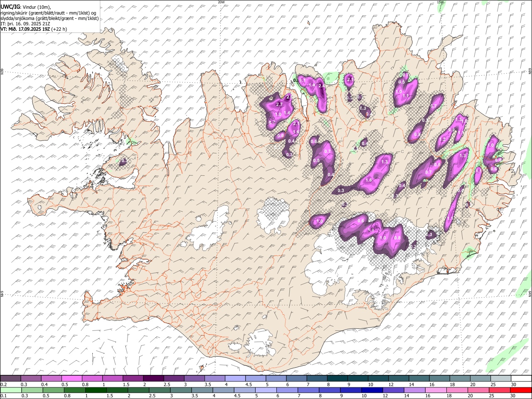
Task: Click the 'VT: Mið. 17.09.2025 19Z (+22 h)' line
Action: point(34,29)
